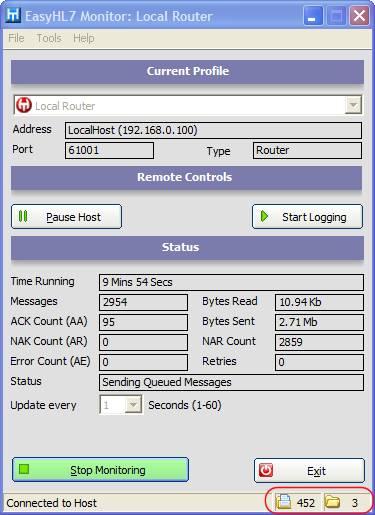This screenshot has height=515, width=375.
Task: Open the Update every seconds dropdown
Action: click(x=133, y=405)
